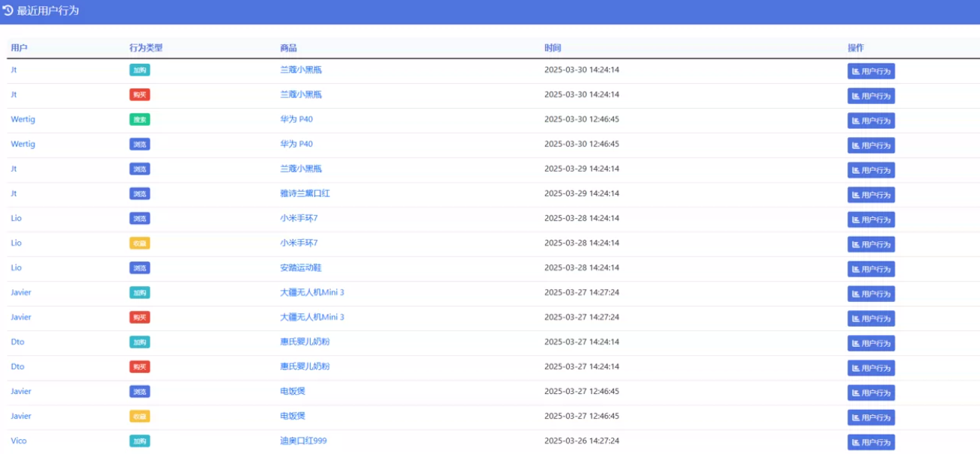Open the 安踏运动鞋 product link
980x454 pixels.
tap(301, 267)
